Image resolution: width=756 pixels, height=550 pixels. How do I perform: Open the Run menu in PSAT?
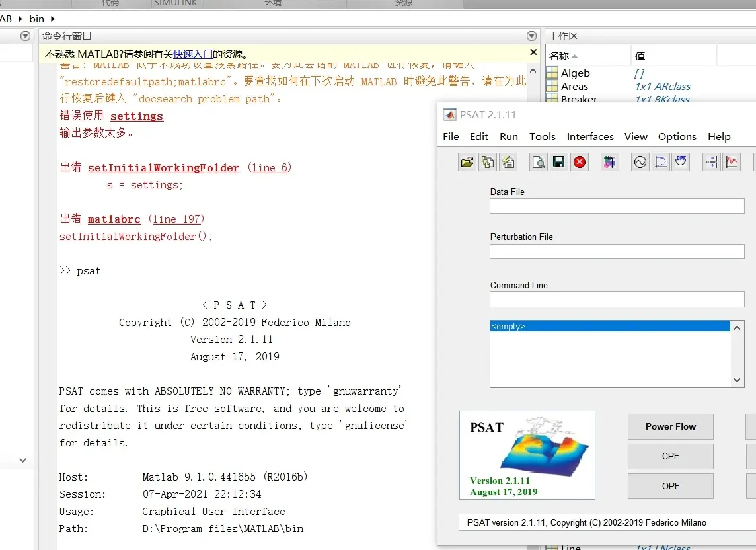509,137
